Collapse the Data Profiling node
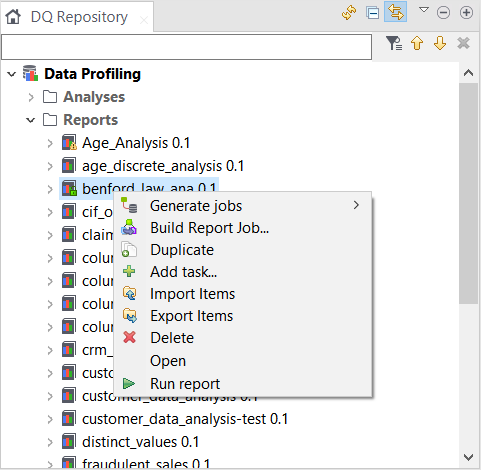The width and height of the screenshot is (481, 470). click(12, 74)
